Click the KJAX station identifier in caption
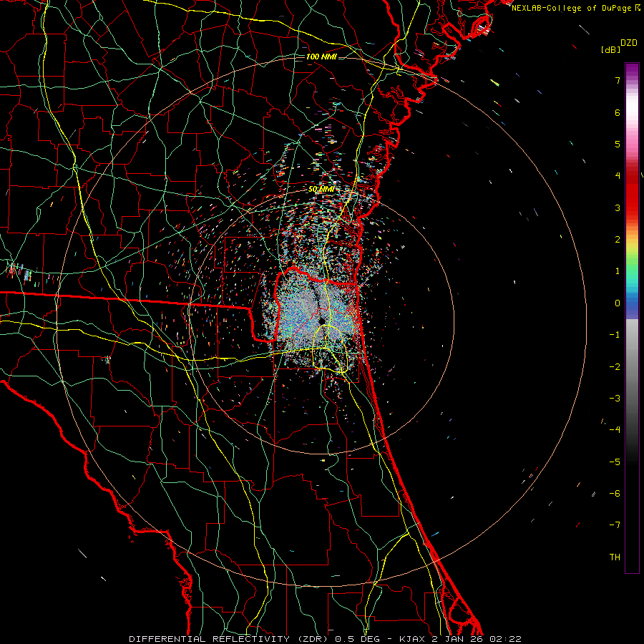Screen dimensions: 644x644 pyautogui.click(x=411, y=639)
